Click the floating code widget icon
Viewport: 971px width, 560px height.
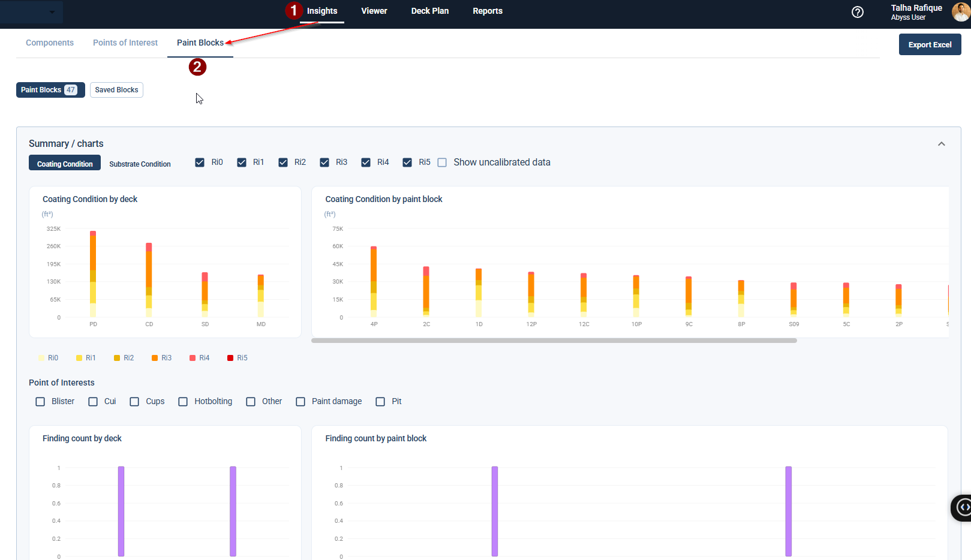click(x=963, y=507)
